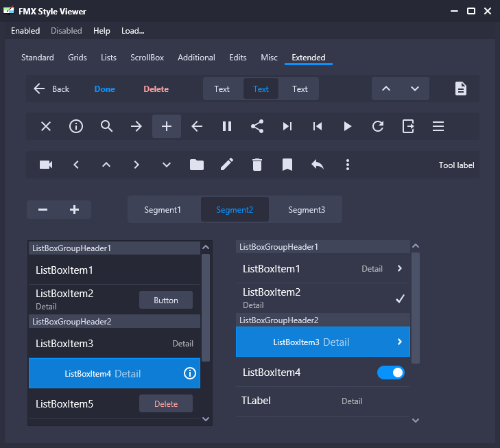Click the highlighted plus add icon

pyautogui.click(x=167, y=126)
